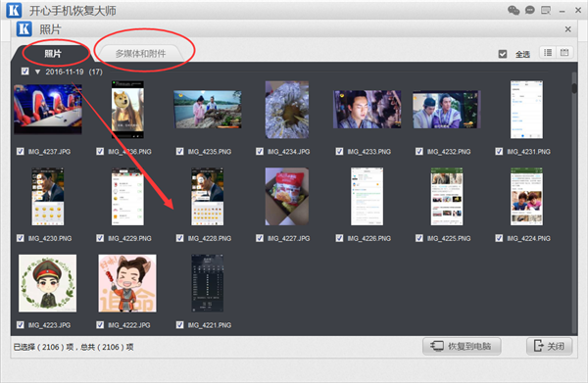
Task: Uncheck the IMG_4237.JPG checkbox
Action: (21, 152)
